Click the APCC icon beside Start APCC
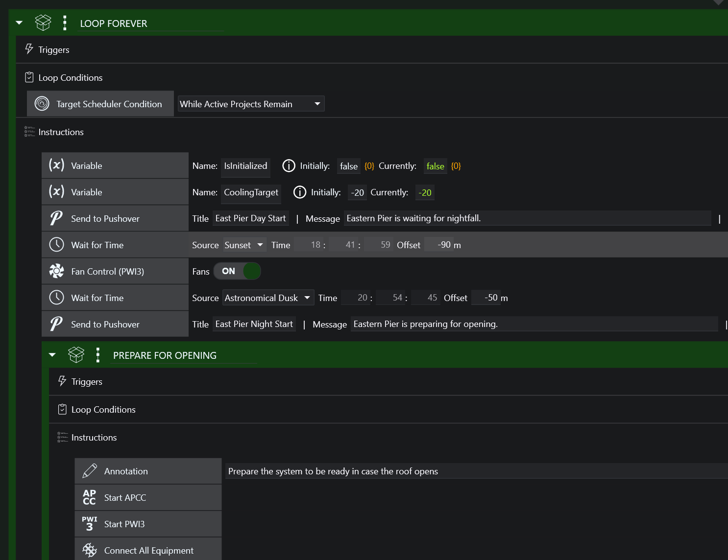Screen dimensions: 728x560 (89, 497)
